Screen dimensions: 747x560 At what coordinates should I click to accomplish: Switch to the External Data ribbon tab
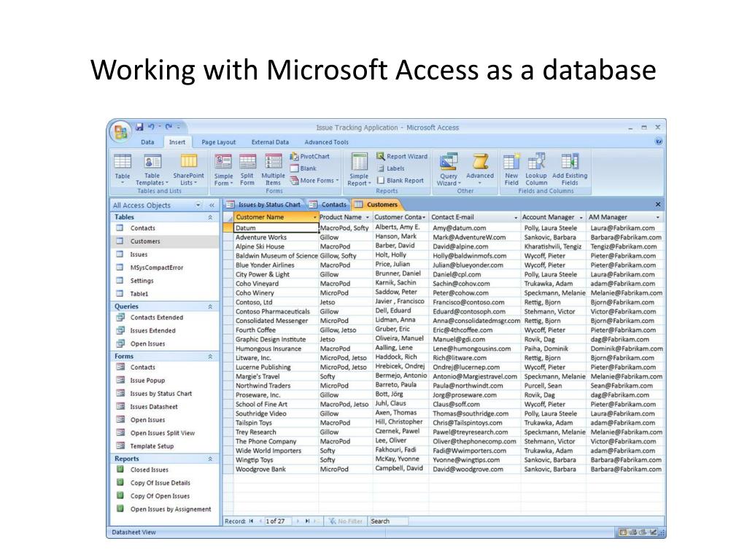pyautogui.click(x=270, y=142)
